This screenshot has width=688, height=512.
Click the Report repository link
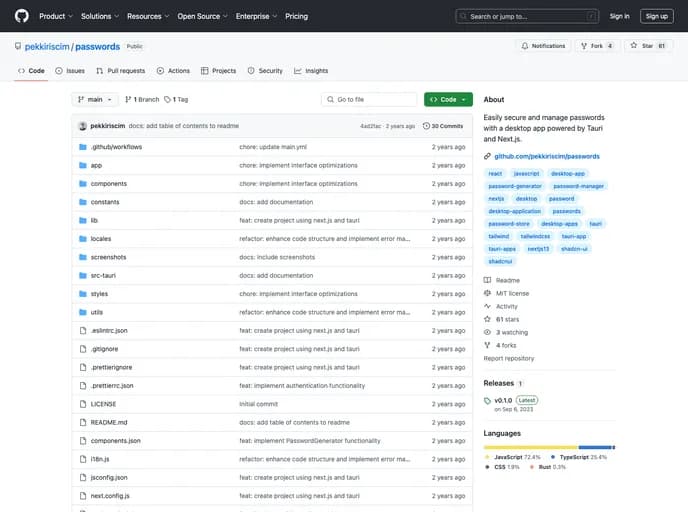pos(509,358)
